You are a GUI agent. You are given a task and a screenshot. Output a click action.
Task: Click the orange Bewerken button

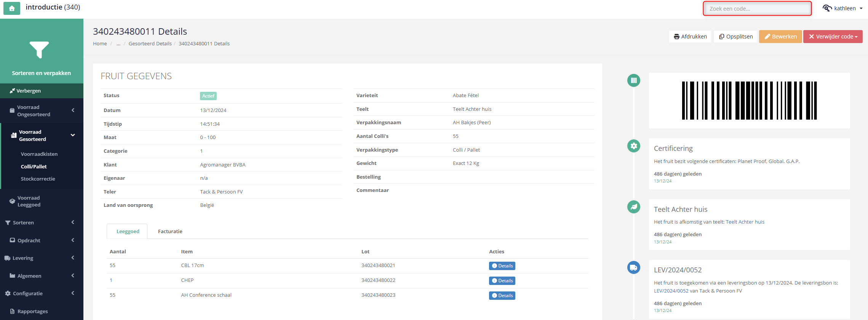(x=780, y=37)
